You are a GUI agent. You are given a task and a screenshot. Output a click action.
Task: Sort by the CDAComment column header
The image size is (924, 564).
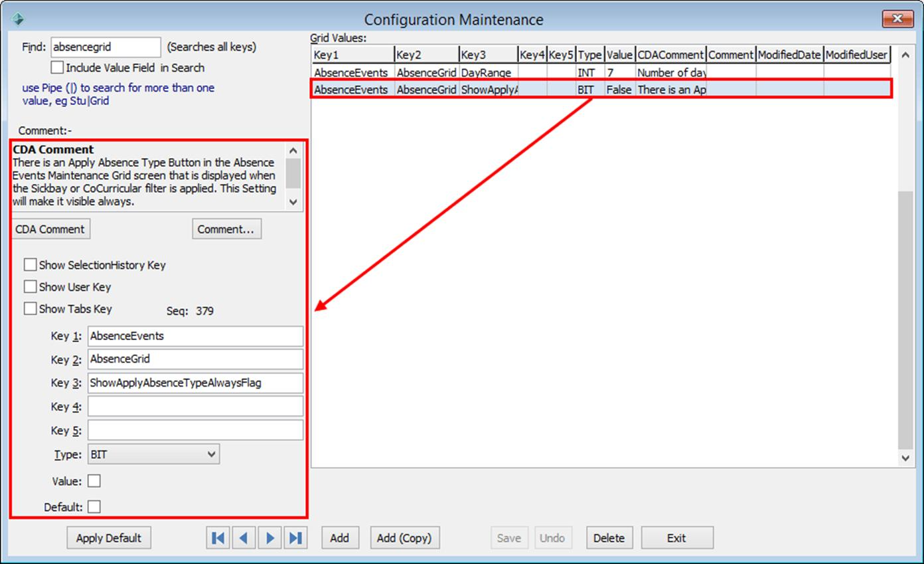(x=670, y=55)
